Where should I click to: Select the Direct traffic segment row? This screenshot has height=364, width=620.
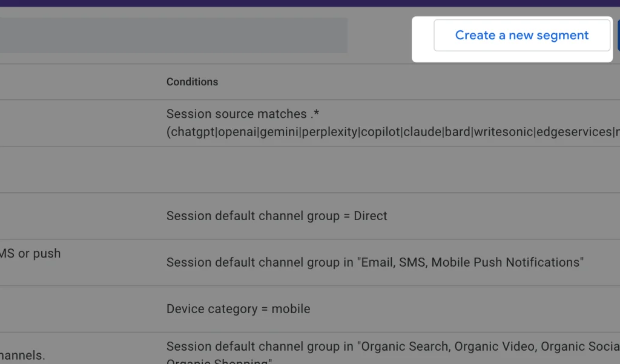coord(303,216)
